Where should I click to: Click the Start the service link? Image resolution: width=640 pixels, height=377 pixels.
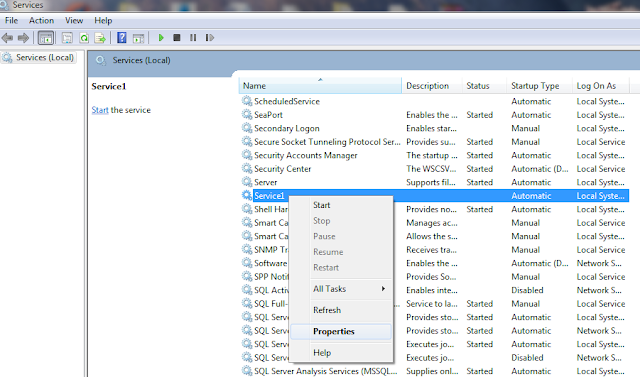point(100,110)
